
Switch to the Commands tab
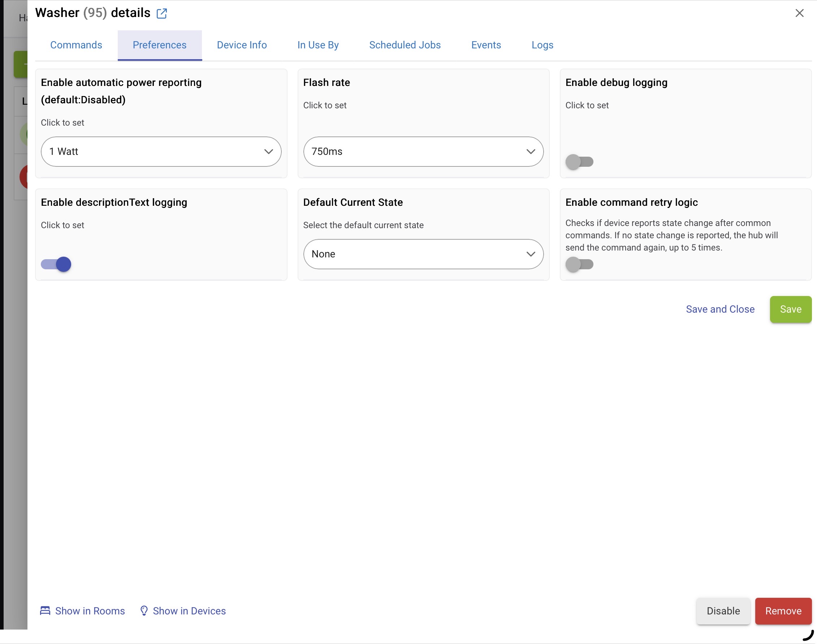pos(76,45)
